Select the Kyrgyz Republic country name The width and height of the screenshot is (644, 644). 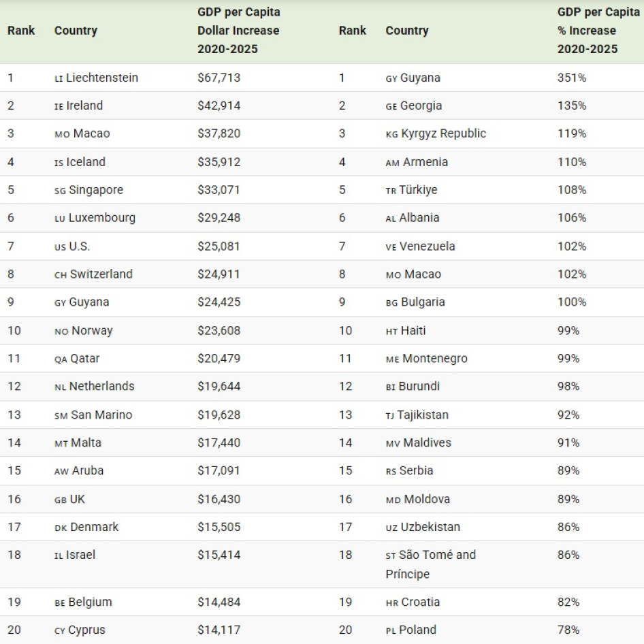click(x=444, y=133)
